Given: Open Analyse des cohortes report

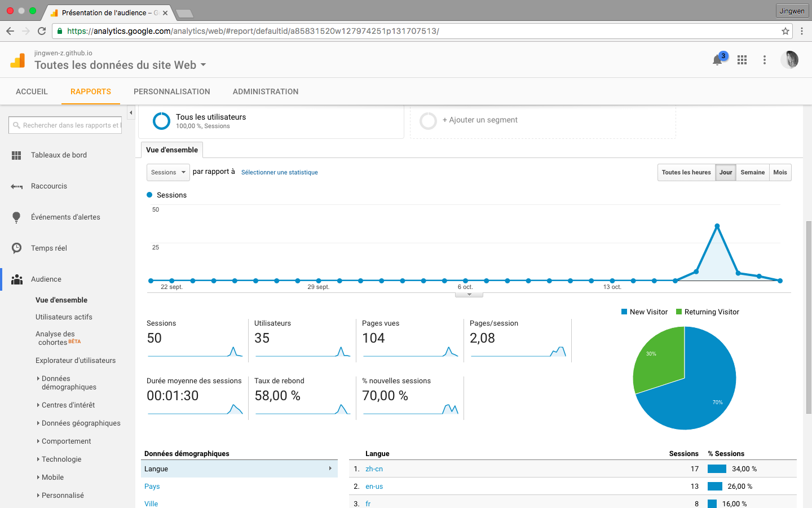Looking at the screenshot, I should pyautogui.click(x=58, y=338).
